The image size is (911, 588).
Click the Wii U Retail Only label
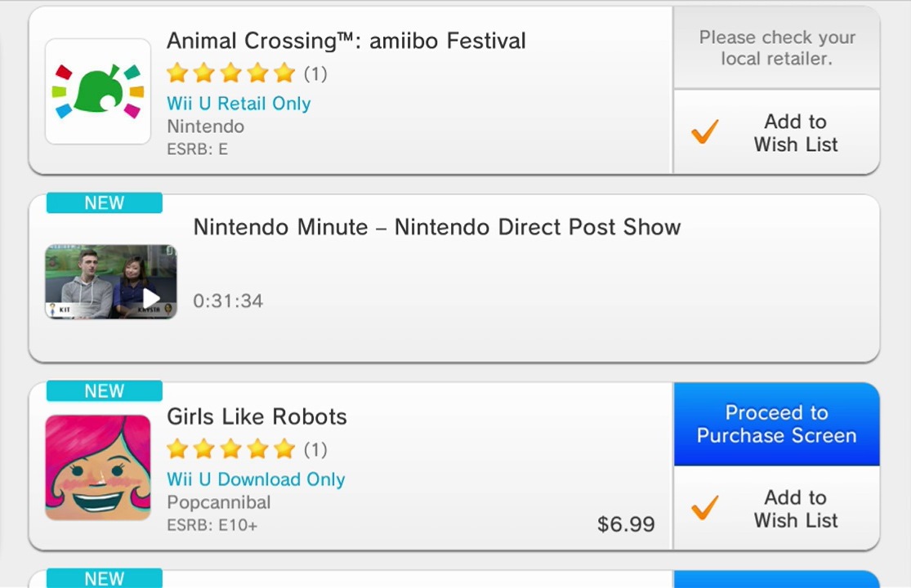click(239, 104)
